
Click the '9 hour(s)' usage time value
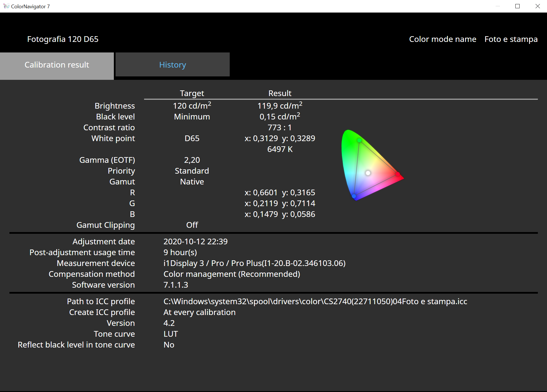[x=180, y=252]
